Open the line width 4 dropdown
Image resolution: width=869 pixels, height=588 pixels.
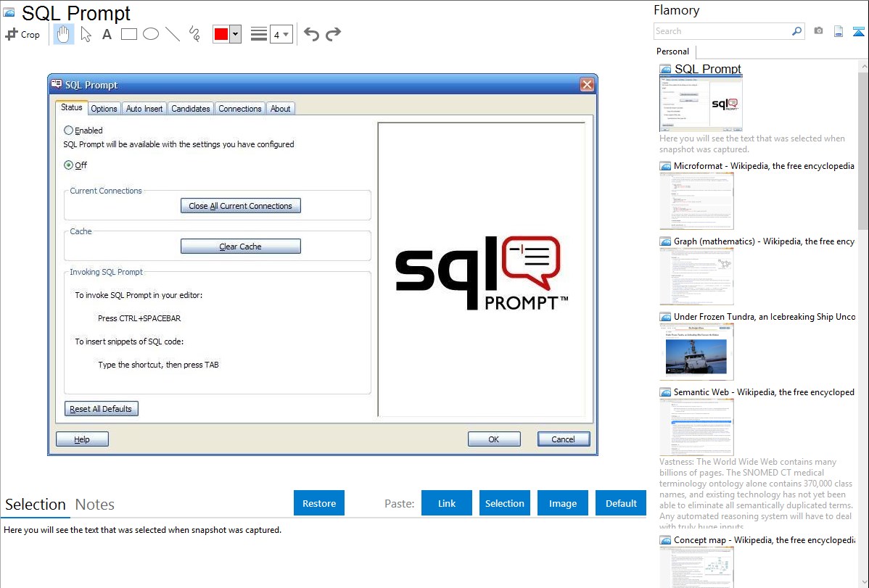coord(281,34)
